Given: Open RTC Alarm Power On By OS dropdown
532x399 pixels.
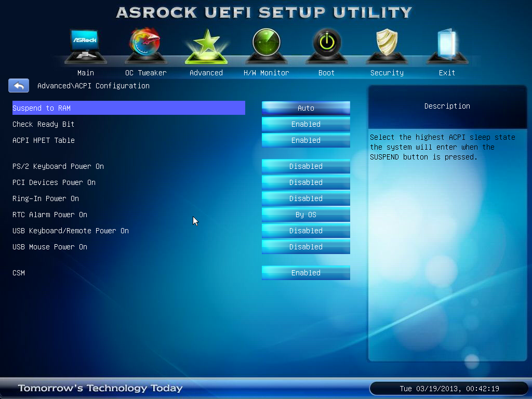Looking at the screenshot, I should pyautogui.click(x=305, y=215).
